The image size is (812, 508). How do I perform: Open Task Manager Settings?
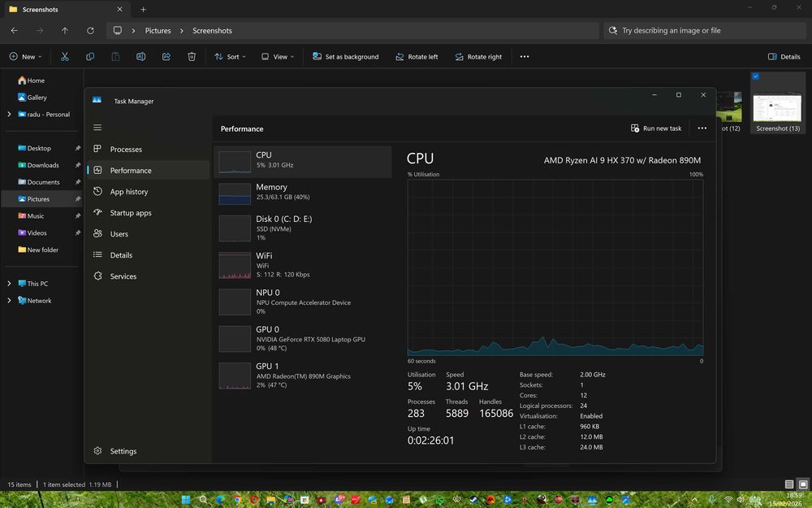click(x=123, y=451)
